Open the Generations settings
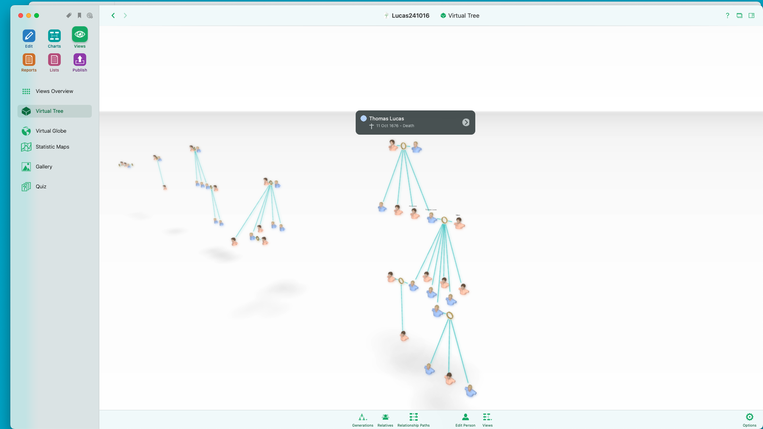Image resolution: width=763 pixels, height=429 pixels. click(x=363, y=420)
